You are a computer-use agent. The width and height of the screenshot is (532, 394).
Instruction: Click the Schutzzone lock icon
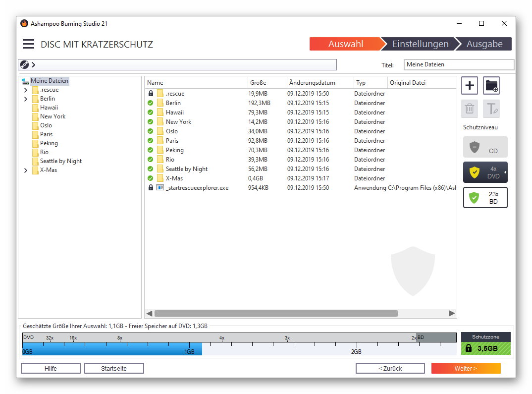tap(469, 348)
